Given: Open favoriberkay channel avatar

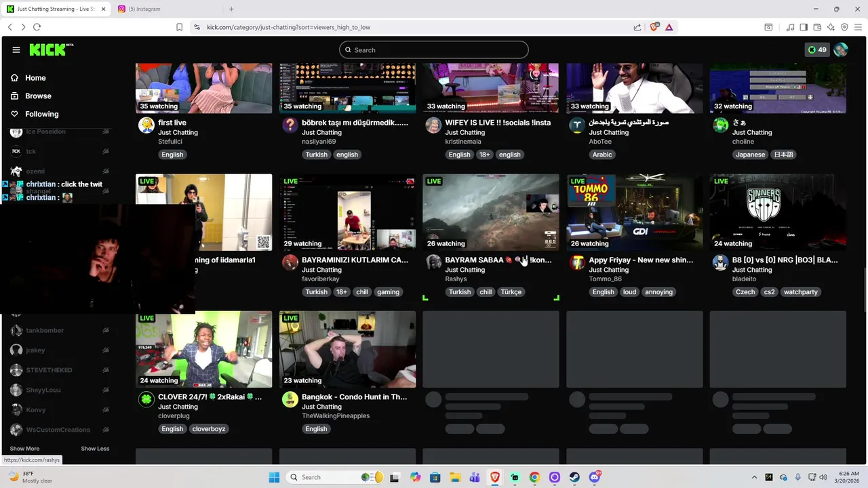Looking at the screenshot, I should coord(290,263).
